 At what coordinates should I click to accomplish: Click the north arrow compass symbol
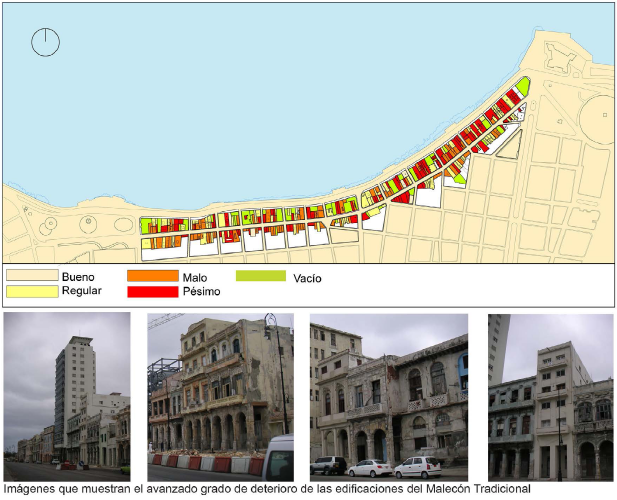(x=46, y=42)
